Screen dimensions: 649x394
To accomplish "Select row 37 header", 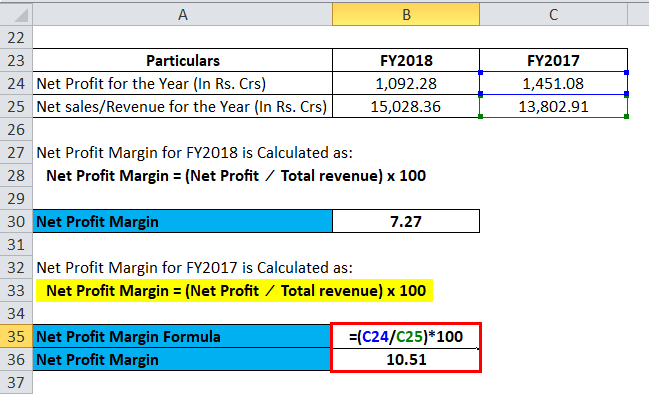I will pyautogui.click(x=16, y=382).
